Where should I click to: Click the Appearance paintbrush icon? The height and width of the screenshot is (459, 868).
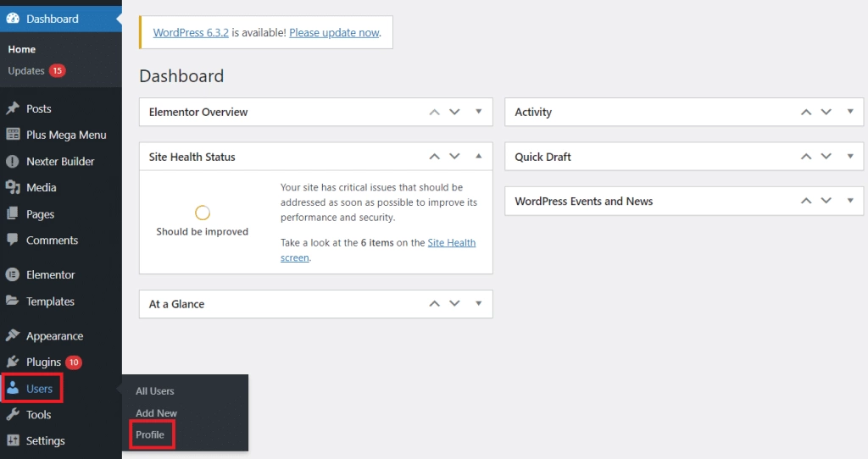coord(12,335)
